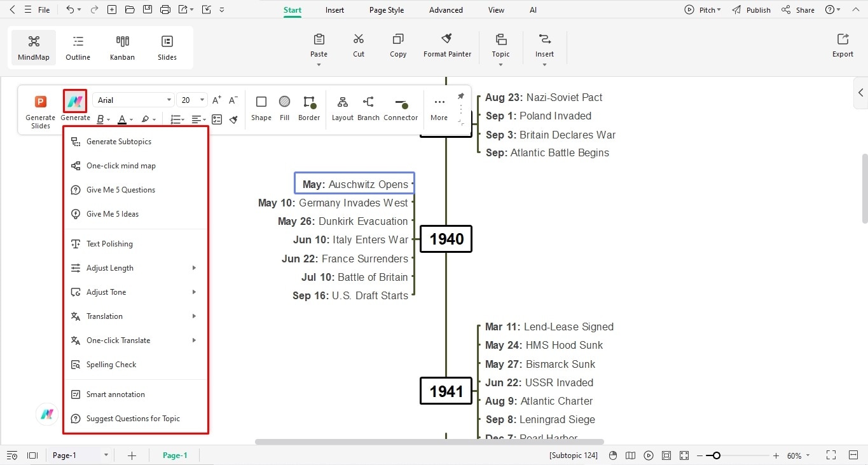Screen dimensions: 868x465
Task: Toggle bold formatting
Action: 100,119
